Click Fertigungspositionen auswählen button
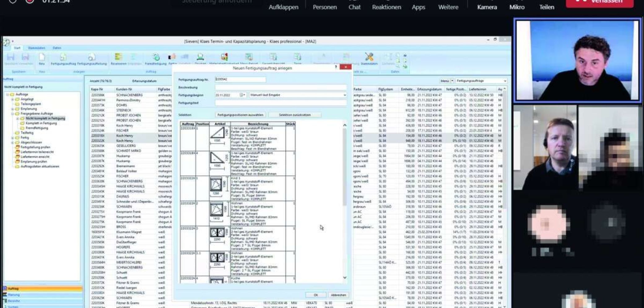This screenshot has height=308, width=644. coord(240,115)
